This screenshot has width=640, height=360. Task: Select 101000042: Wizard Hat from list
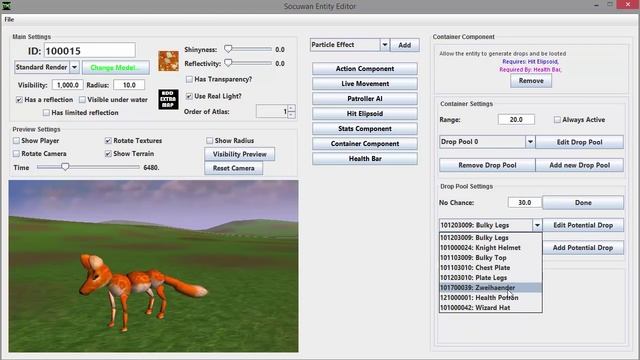(x=491, y=308)
